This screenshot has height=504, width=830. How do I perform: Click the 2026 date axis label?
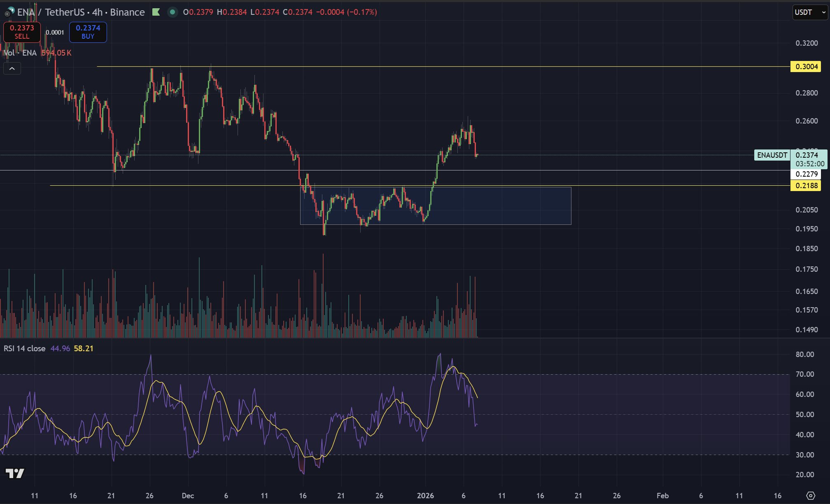tap(425, 496)
